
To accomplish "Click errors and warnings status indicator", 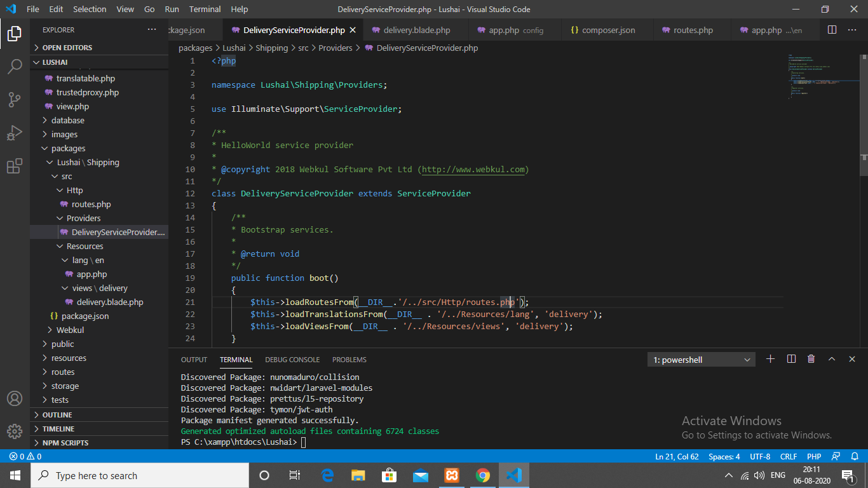I will click(25, 456).
